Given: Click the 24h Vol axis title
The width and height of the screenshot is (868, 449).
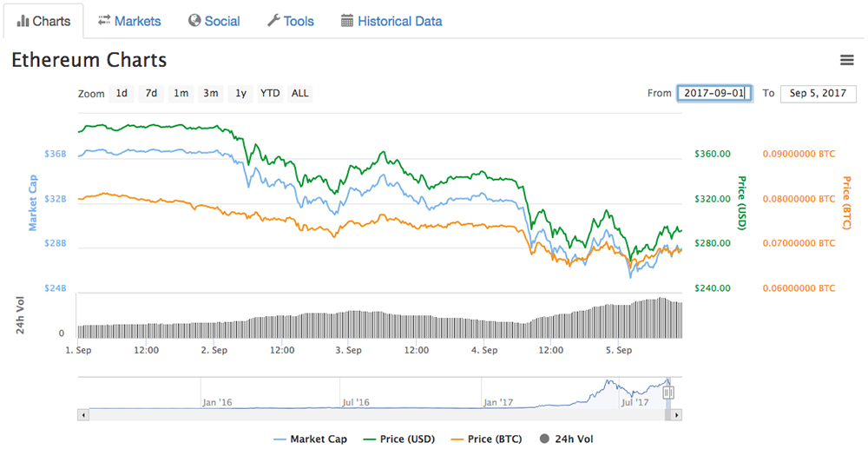Looking at the screenshot, I should point(20,316).
